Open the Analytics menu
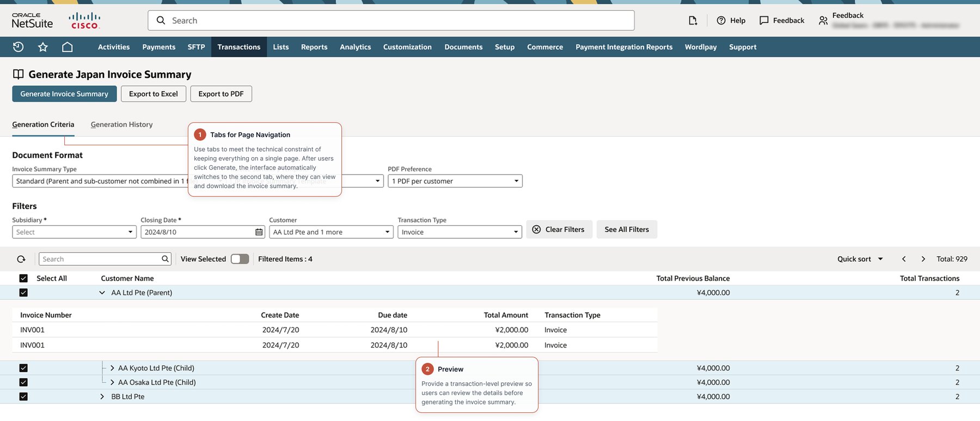980x421 pixels. pos(356,47)
